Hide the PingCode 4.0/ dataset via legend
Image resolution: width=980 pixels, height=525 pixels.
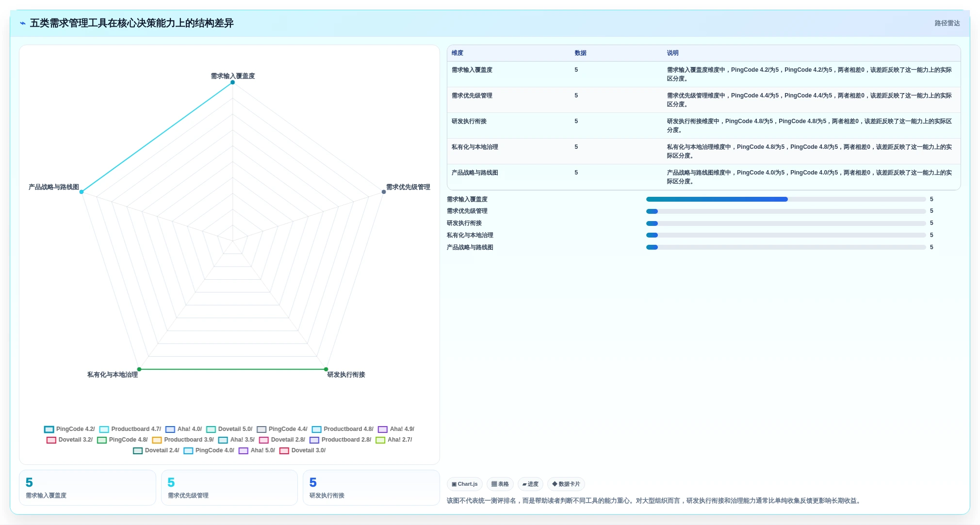click(209, 450)
